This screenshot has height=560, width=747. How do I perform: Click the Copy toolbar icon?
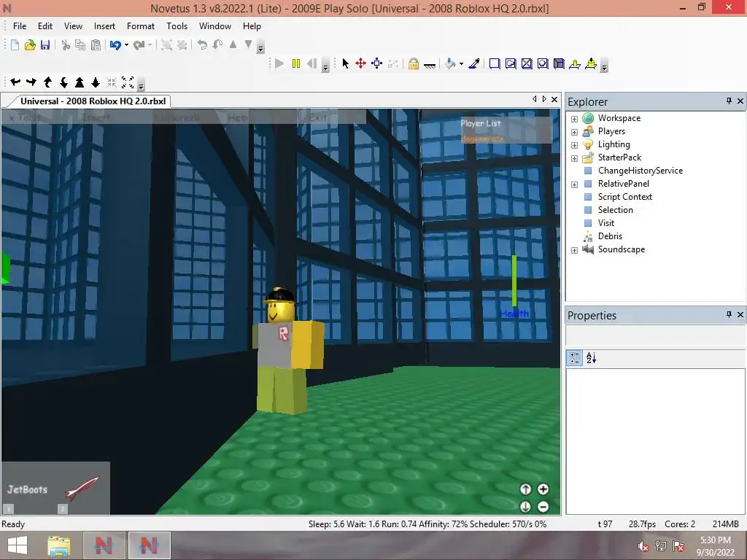tap(80, 44)
